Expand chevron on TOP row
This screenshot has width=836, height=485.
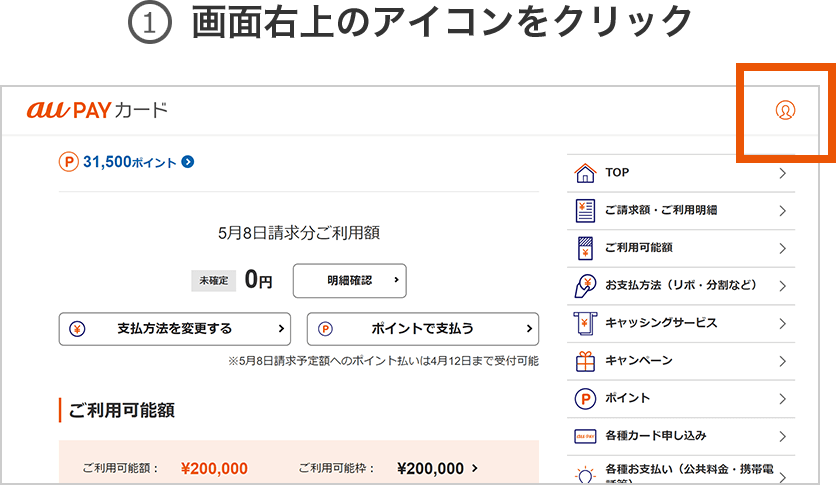coord(782,173)
